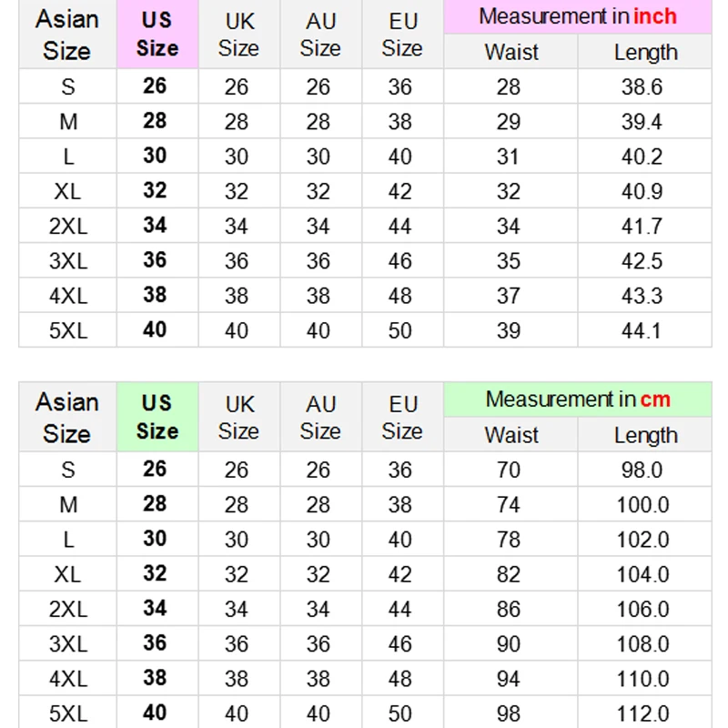Image resolution: width=728 pixels, height=728 pixels.
Task: Click "UK Size" header in the inch table
Action: tap(239, 34)
